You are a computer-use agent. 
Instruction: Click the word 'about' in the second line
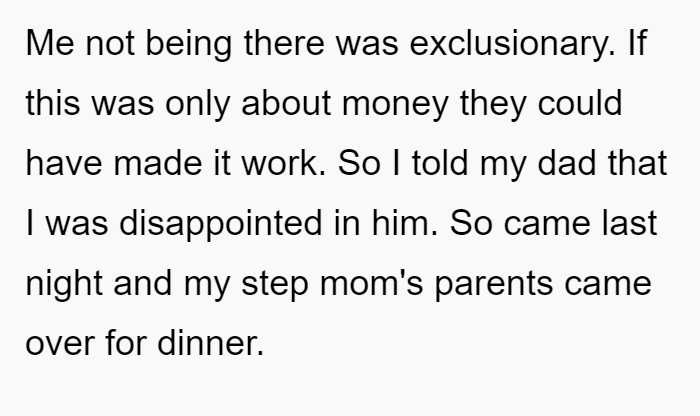[286, 103]
